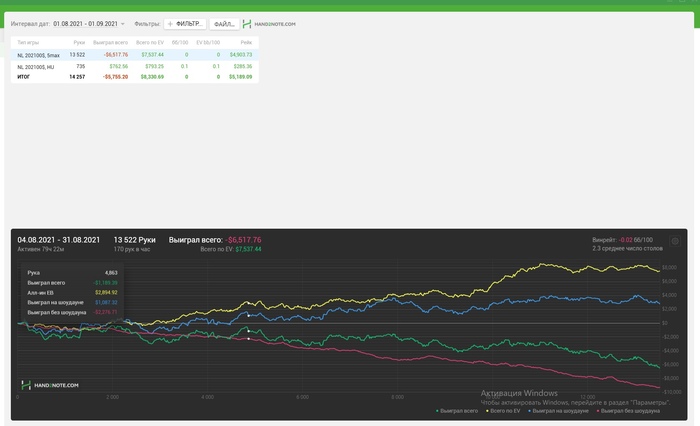
Task: Click tooltip Выиграл всего value -$1,189.39
Action: [105, 283]
